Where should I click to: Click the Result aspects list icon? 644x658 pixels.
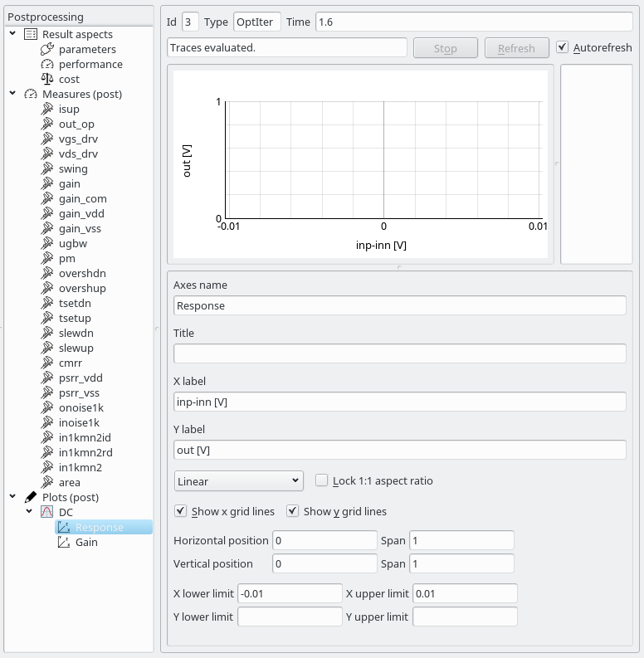(x=31, y=34)
